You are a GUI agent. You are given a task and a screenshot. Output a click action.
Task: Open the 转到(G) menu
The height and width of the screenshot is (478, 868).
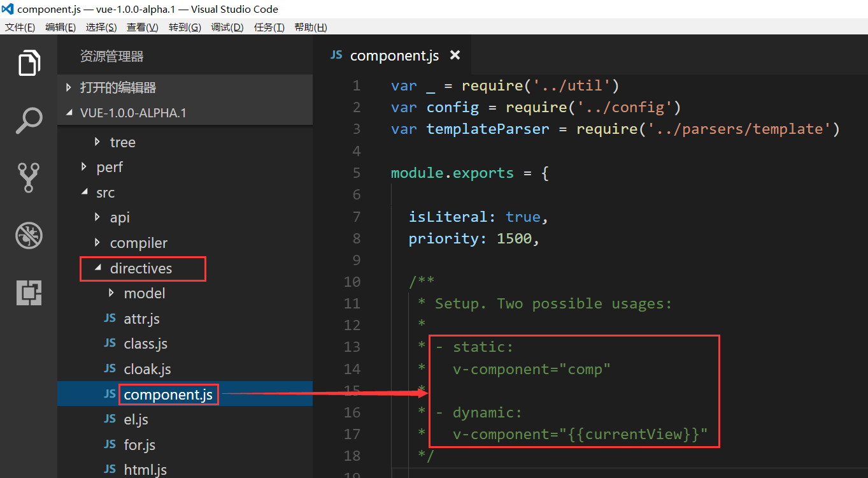coord(185,27)
